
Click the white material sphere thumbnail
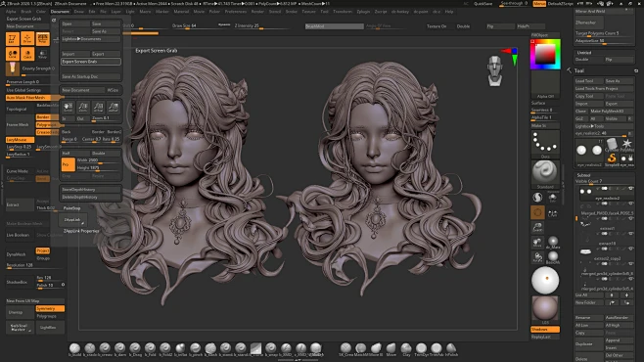tap(545, 280)
